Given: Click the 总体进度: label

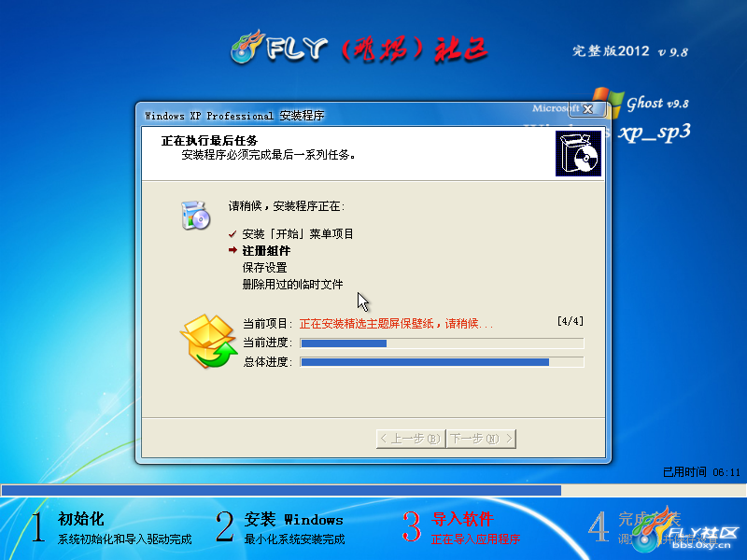Looking at the screenshot, I should [267, 362].
